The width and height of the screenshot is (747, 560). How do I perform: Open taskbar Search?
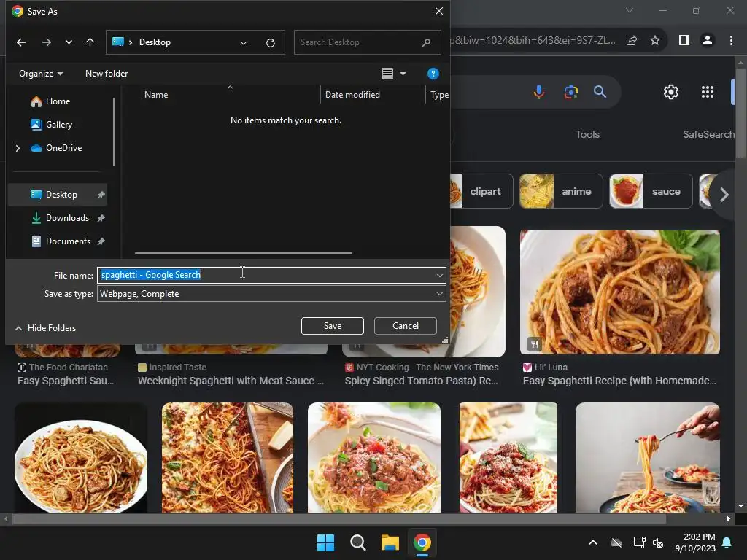tap(357, 542)
